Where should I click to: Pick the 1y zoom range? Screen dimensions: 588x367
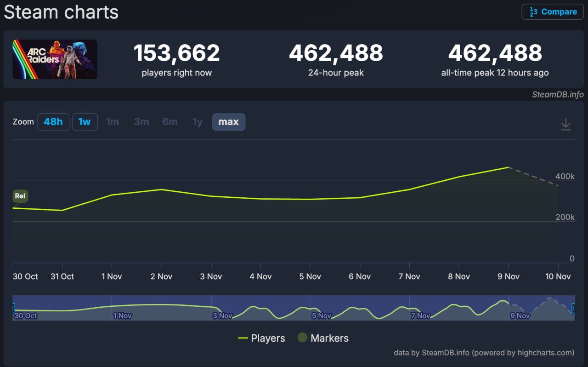tap(198, 122)
